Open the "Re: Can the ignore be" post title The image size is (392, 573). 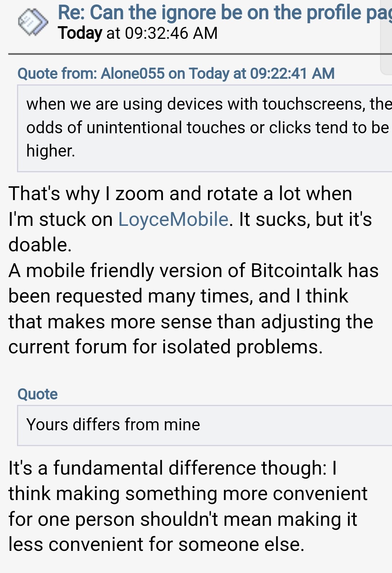[x=225, y=12]
